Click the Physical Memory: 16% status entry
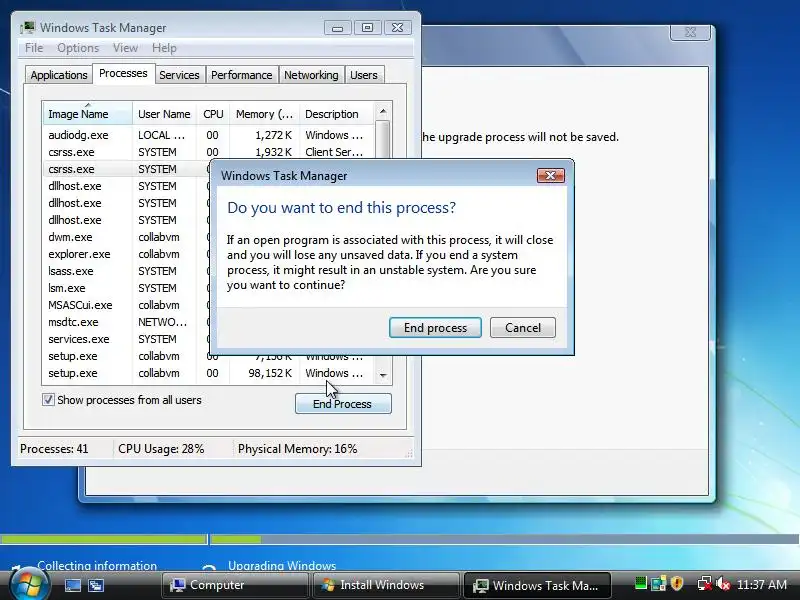This screenshot has width=800, height=600. (297, 449)
